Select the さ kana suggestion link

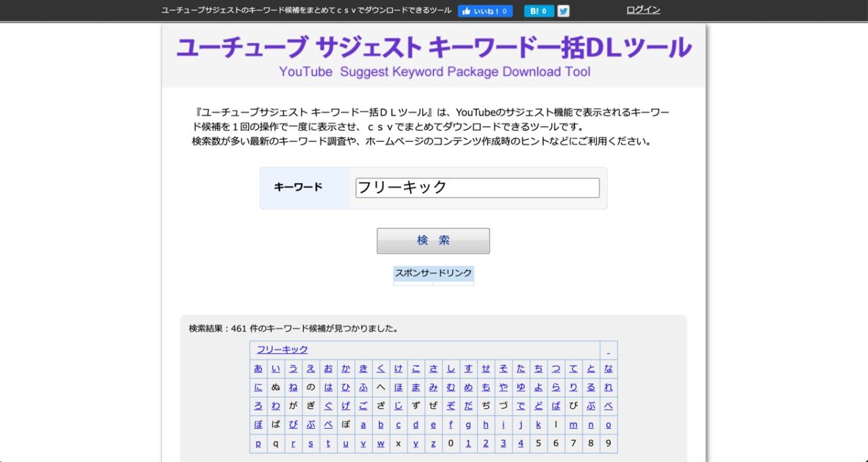(433, 368)
